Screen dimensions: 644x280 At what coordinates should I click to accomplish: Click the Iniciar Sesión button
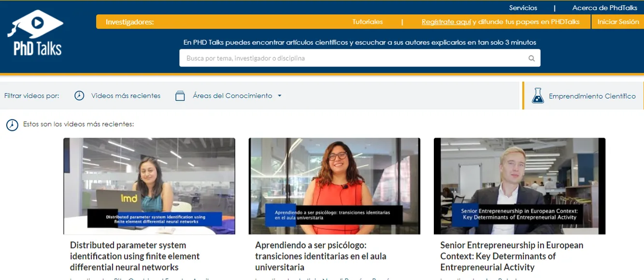click(618, 22)
